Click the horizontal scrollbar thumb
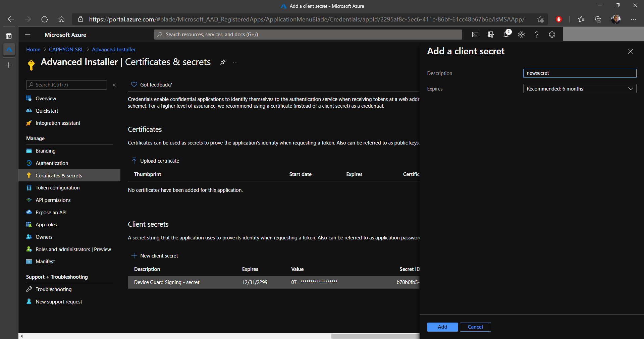 (x=375, y=336)
